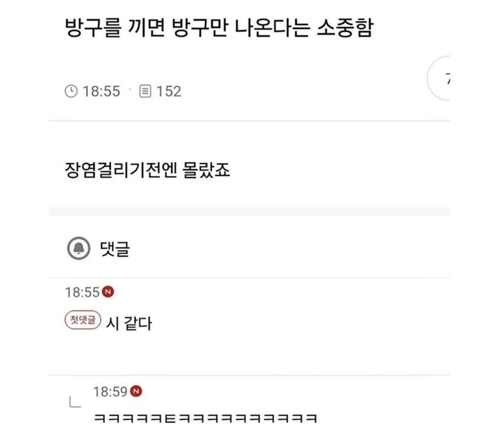499x448 pixels.
Task: Click the view count number 152
Action: (x=169, y=92)
